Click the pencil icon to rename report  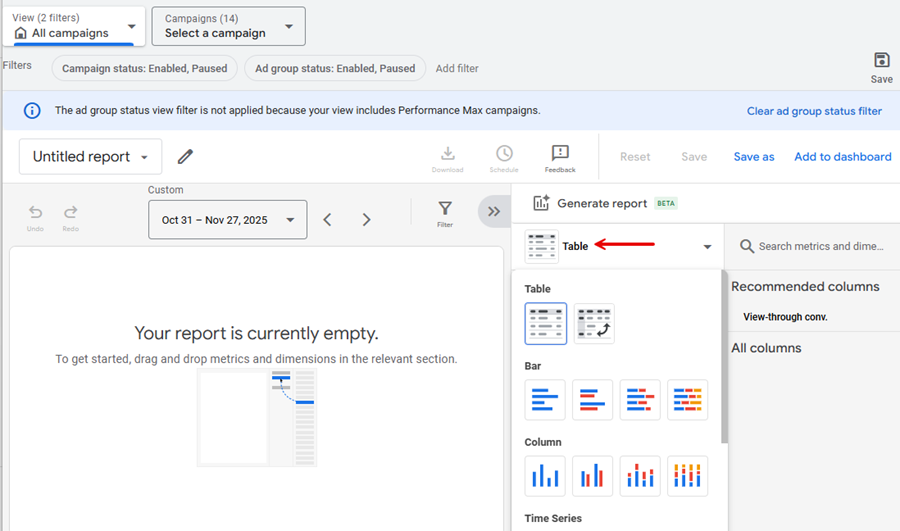pyautogui.click(x=185, y=157)
